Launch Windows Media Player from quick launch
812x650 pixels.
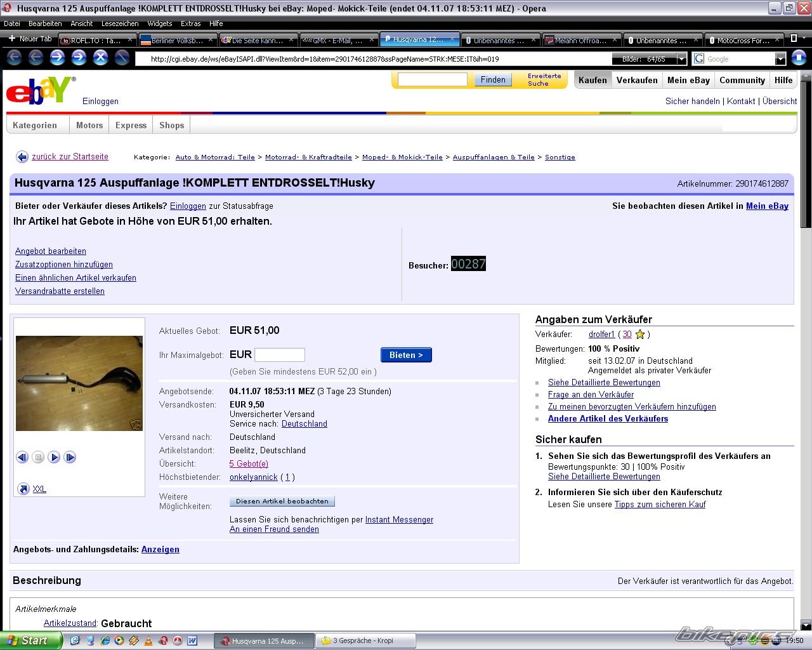pyautogui.click(x=119, y=640)
